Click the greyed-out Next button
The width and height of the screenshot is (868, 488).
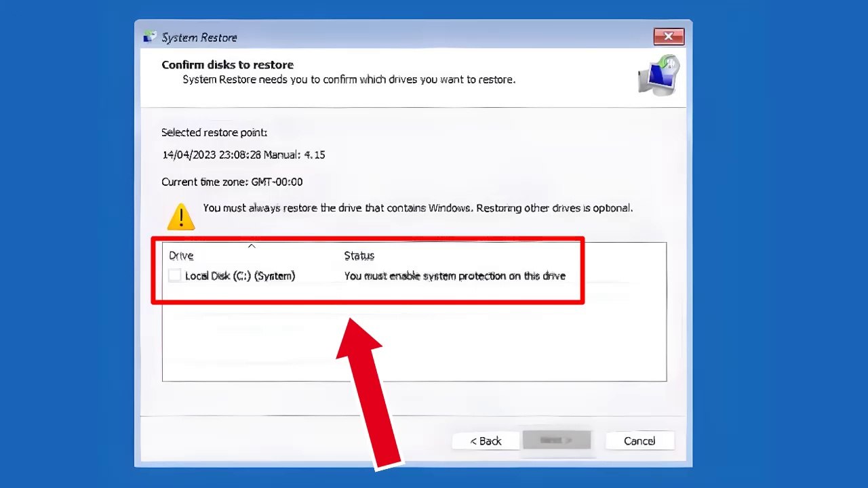556,441
